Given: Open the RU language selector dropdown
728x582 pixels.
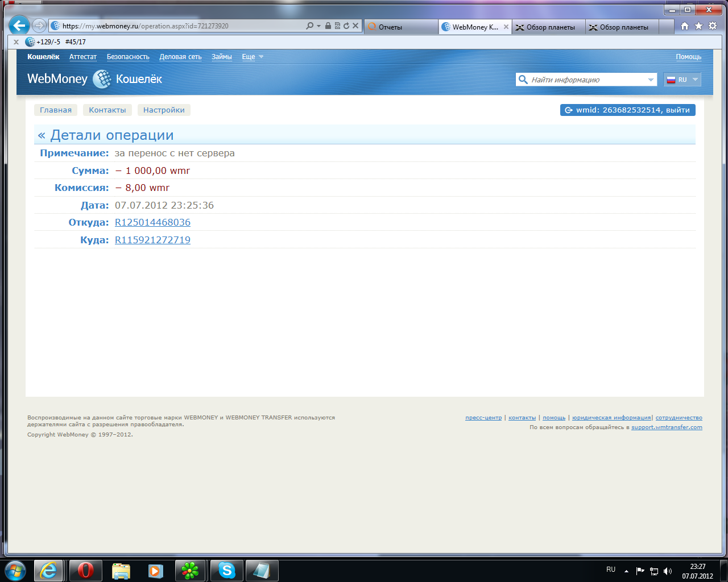Looking at the screenshot, I should click(682, 80).
